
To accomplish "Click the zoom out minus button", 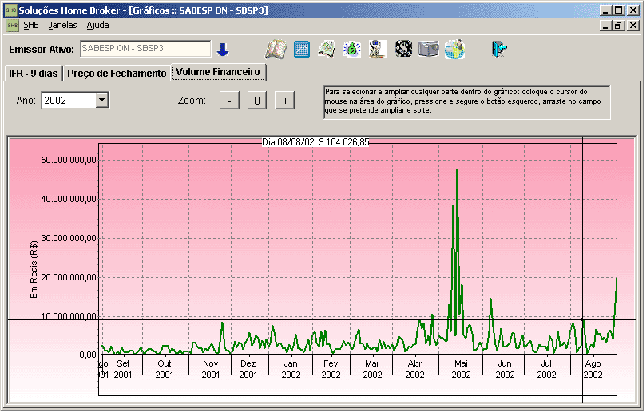I will 230,101.
